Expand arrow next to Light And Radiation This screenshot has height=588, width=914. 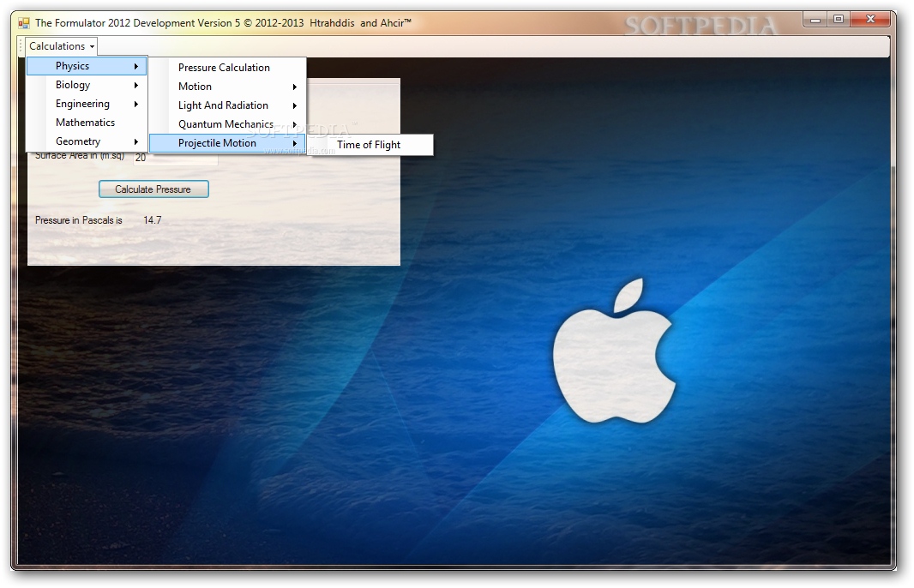(295, 106)
